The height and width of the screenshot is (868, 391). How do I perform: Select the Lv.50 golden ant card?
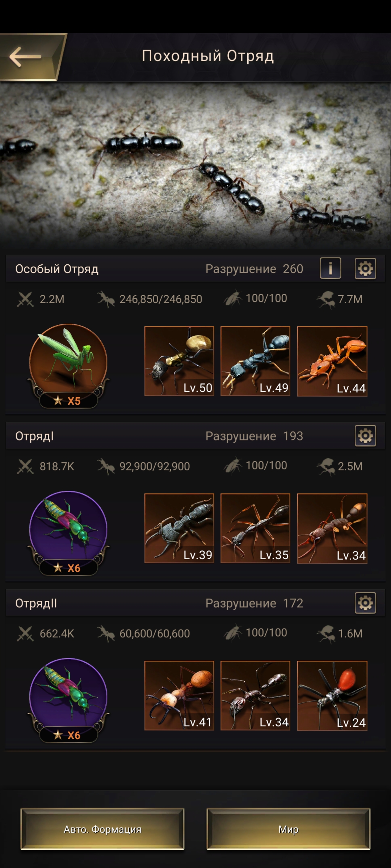coord(179,361)
